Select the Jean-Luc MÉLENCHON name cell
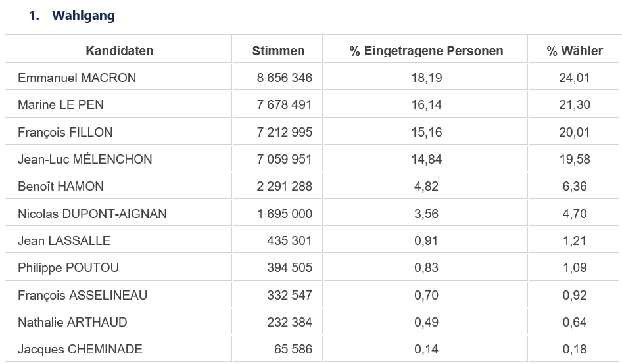Viewport: 622px width, 364px height. point(85,159)
